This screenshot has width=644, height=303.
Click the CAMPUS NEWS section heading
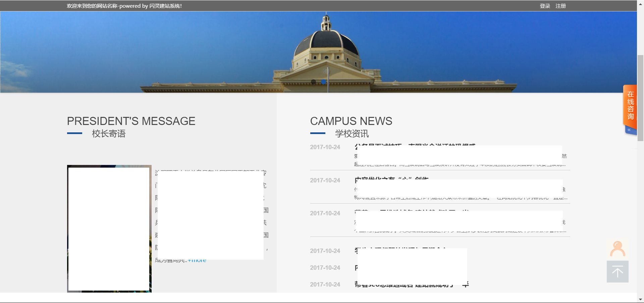tap(351, 121)
